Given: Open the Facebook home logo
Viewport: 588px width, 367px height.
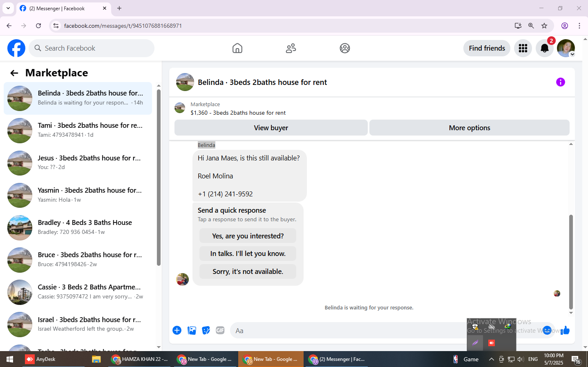Looking at the screenshot, I should coord(16,48).
